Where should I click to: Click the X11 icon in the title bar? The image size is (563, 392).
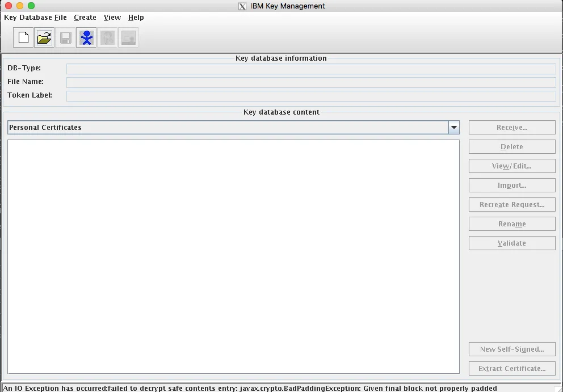242,6
